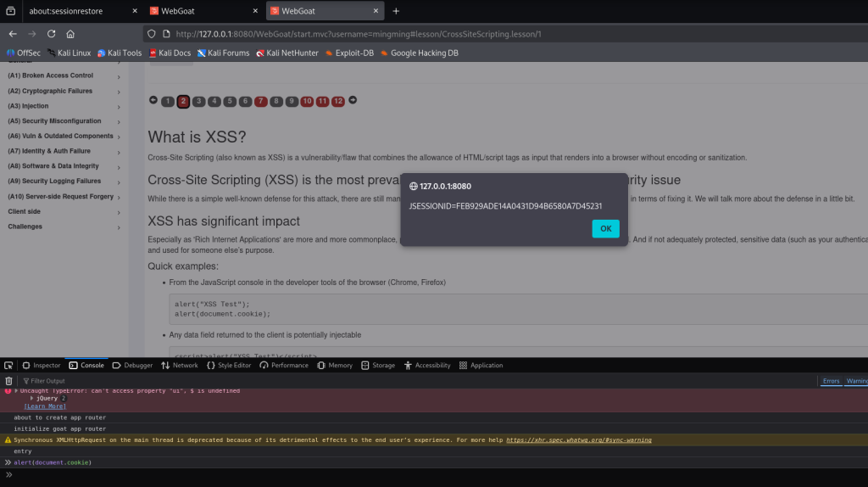Go to next lesson page arrow

[x=353, y=100]
